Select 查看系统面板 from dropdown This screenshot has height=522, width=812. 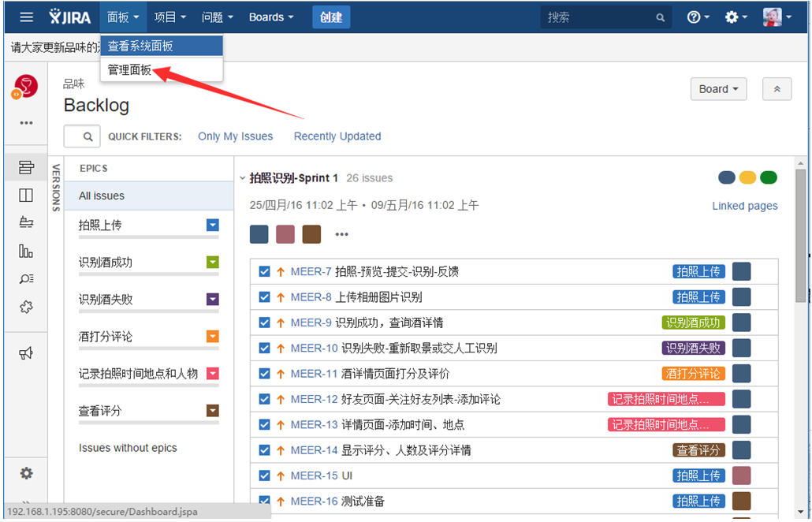[162, 46]
